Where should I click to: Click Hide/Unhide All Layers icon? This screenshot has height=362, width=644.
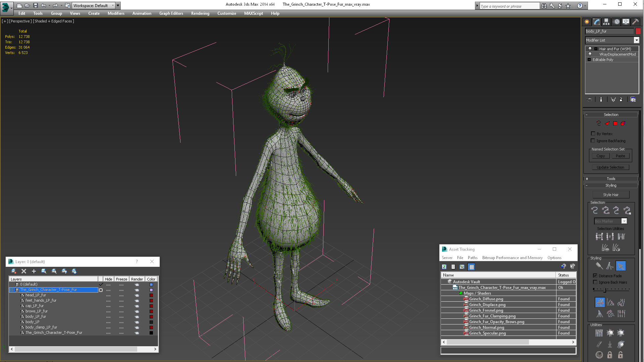[64, 271]
